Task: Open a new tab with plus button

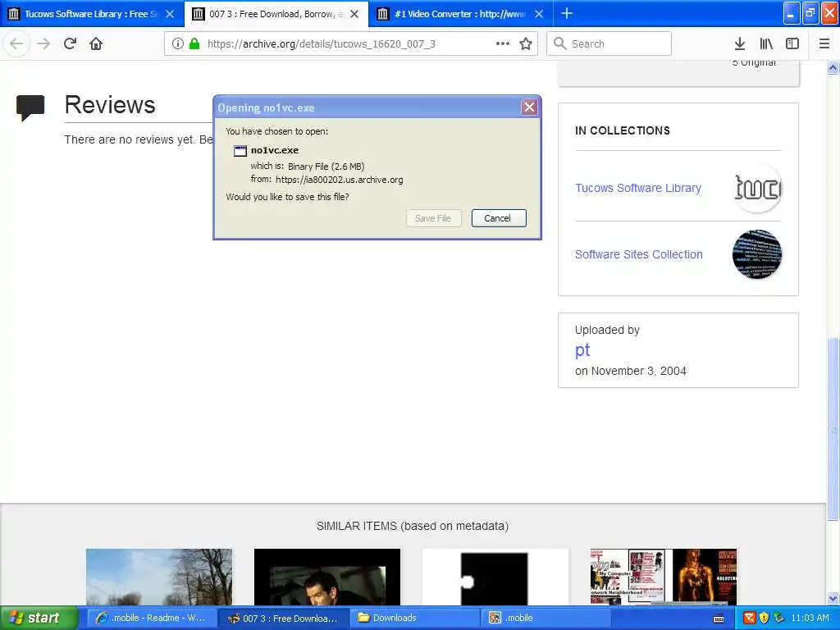Action: click(x=567, y=13)
